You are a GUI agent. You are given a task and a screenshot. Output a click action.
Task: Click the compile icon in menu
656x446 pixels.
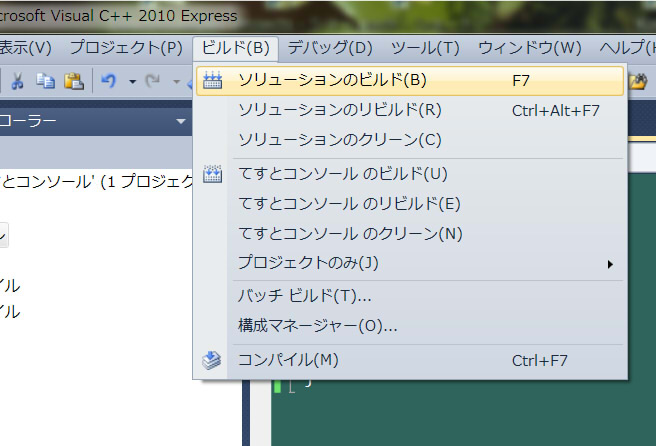[212, 360]
